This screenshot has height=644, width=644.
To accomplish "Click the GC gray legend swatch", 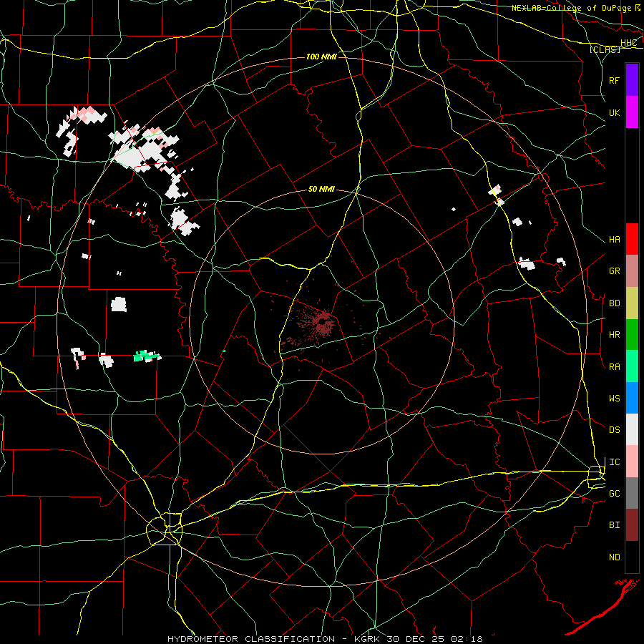I will click(632, 493).
